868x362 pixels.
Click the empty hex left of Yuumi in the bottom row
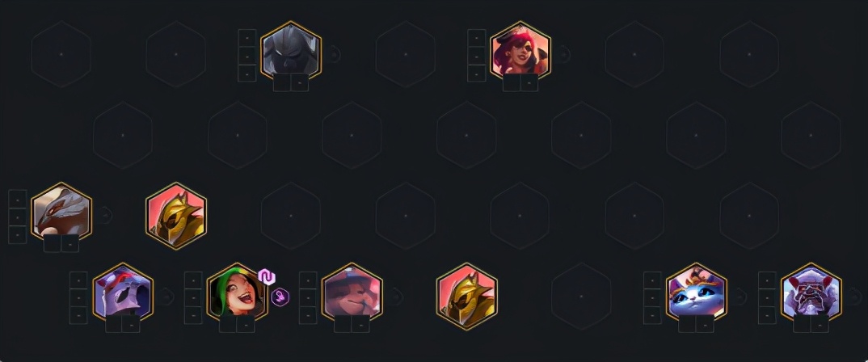coord(581,296)
